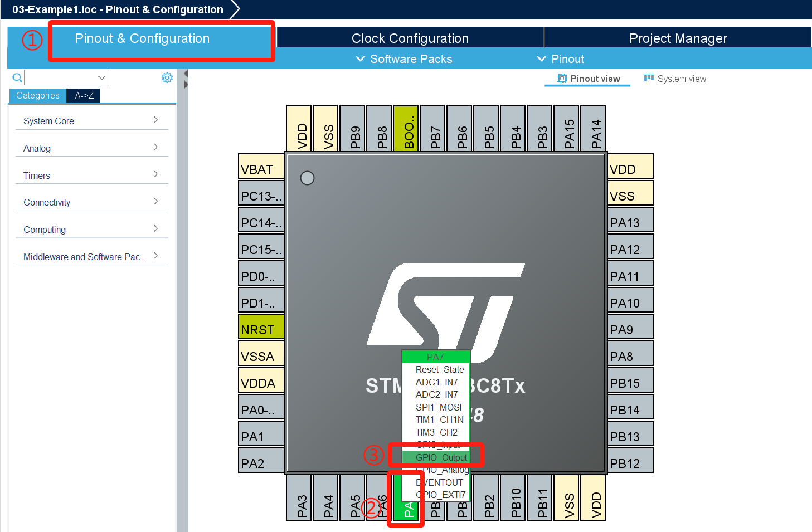The image size is (812, 532).
Task: Click the VDDA pin
Action: (x=261, y=380)
